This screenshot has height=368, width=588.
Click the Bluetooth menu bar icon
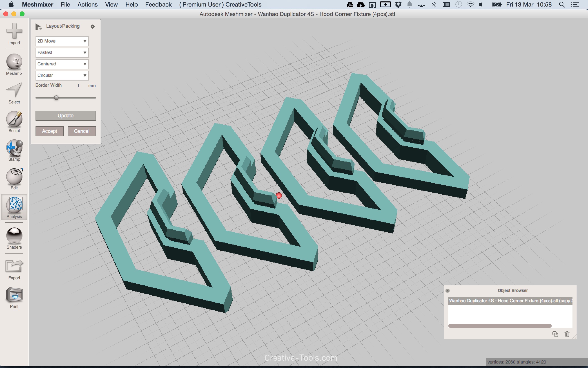(x=434, y=4)
